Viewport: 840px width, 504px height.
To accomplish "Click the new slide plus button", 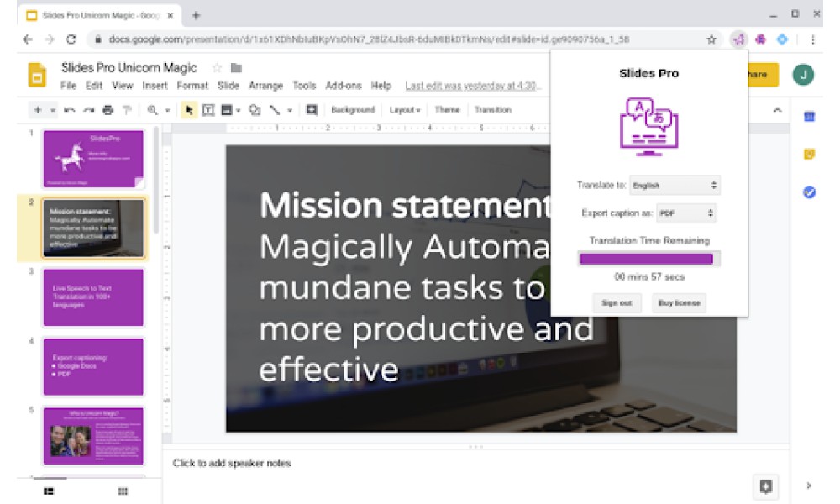I will coord(38,110).
